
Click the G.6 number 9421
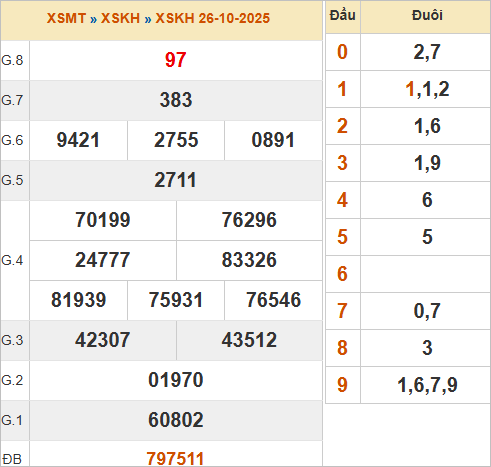(78, 140)
